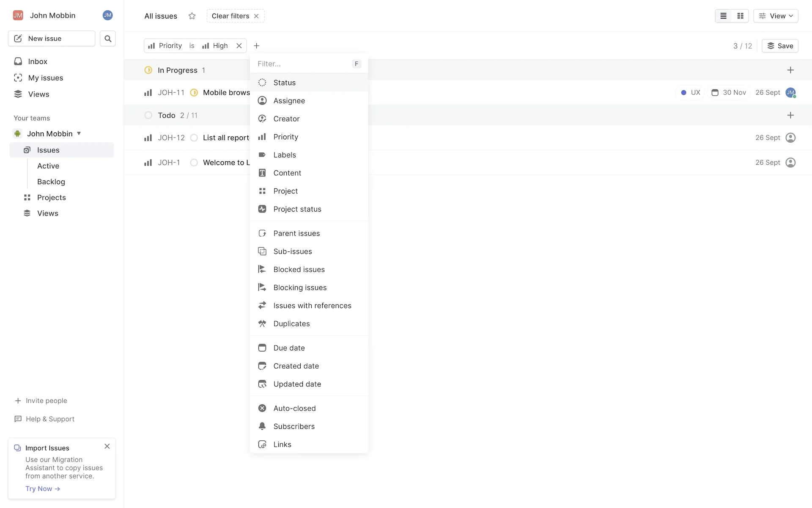Image resolution: width=812 pixels, height=508 pixels.
Task: Click the search magnifier icon in sidebar
Action: [x=108, y=39]
